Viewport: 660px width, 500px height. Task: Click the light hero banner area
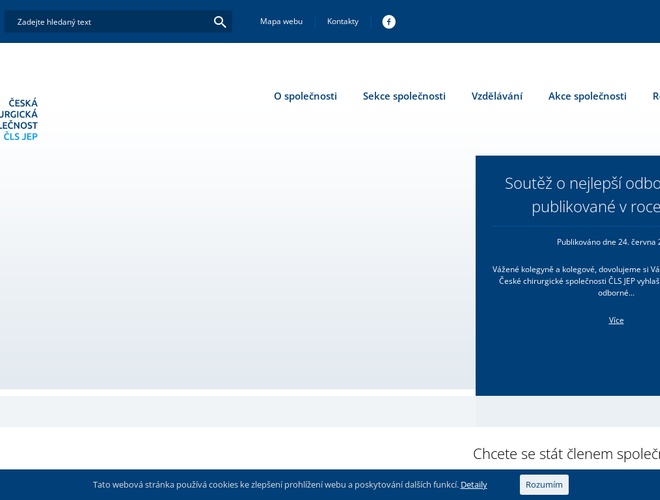[x=237, y=270]
